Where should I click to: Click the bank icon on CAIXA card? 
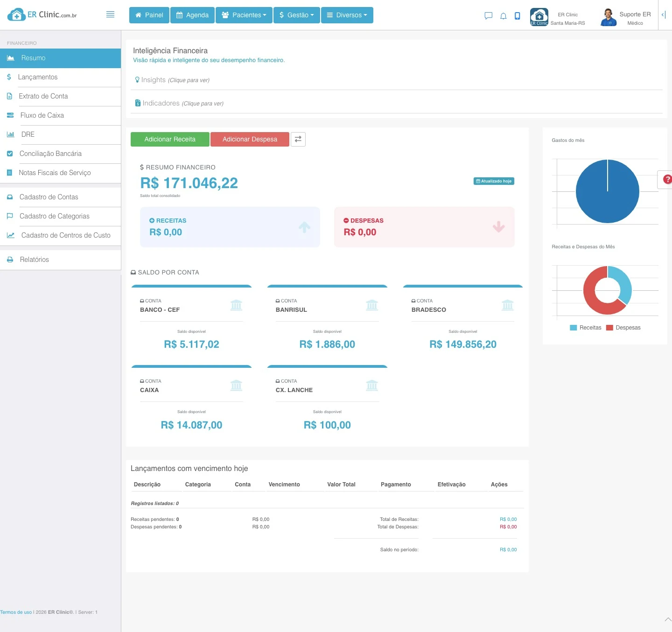[x=237, y=386]
